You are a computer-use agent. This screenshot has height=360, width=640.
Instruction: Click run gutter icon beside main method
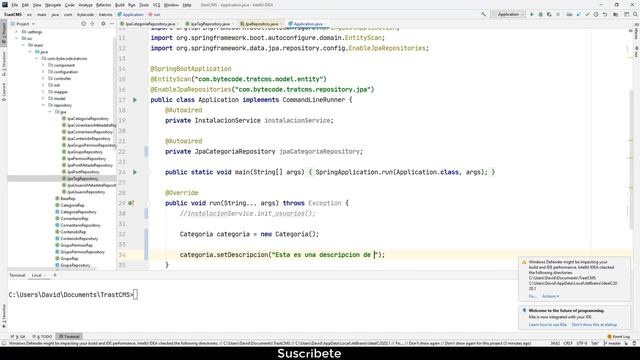(135, 172)
